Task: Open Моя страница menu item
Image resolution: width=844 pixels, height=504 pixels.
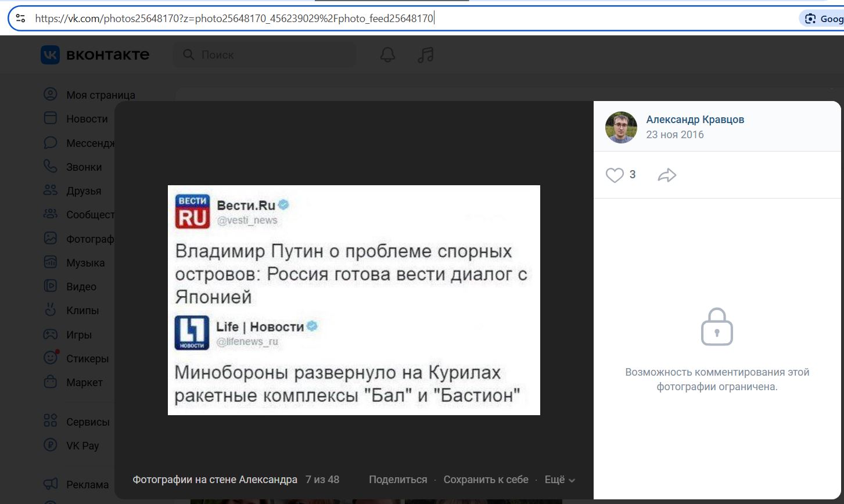Action: [100, 95]
